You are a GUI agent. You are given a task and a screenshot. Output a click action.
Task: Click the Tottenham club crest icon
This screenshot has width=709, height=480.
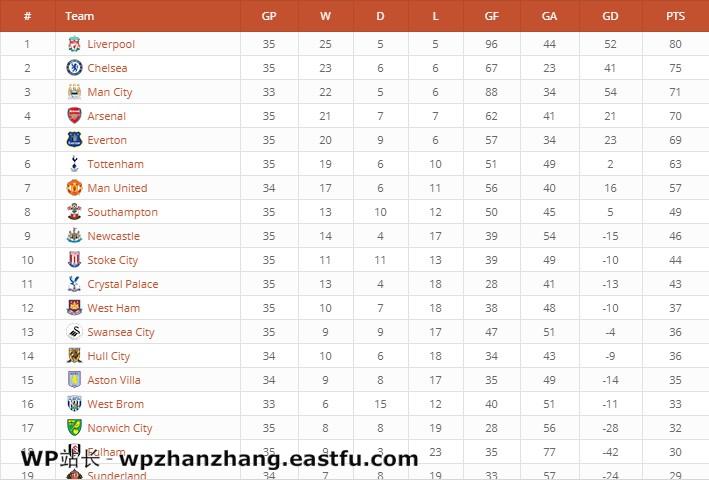coord(74,164)
